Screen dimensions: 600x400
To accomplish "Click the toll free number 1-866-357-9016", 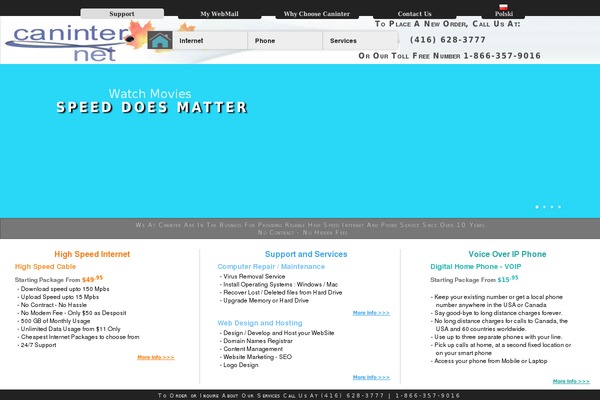I will point(502,56).
